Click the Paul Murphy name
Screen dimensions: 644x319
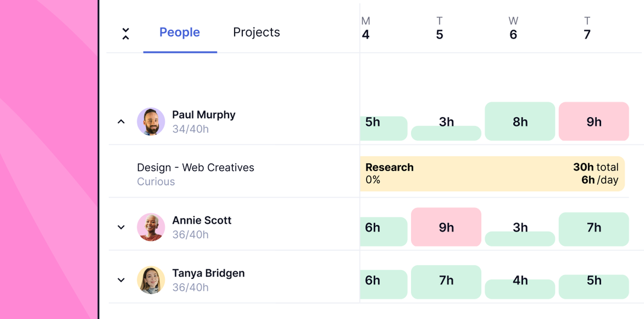pyautogui.click(x=204, y=115)
